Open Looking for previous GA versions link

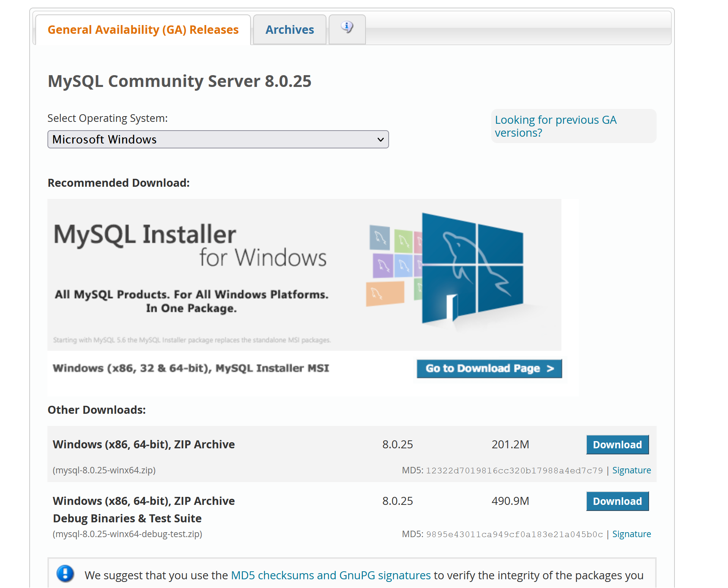[556, 126]
